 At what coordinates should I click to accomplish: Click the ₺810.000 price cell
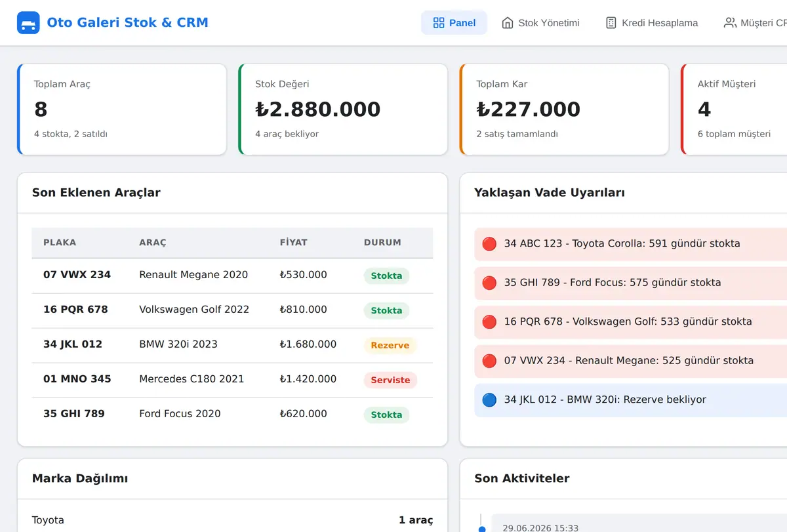tap(303, 310)
